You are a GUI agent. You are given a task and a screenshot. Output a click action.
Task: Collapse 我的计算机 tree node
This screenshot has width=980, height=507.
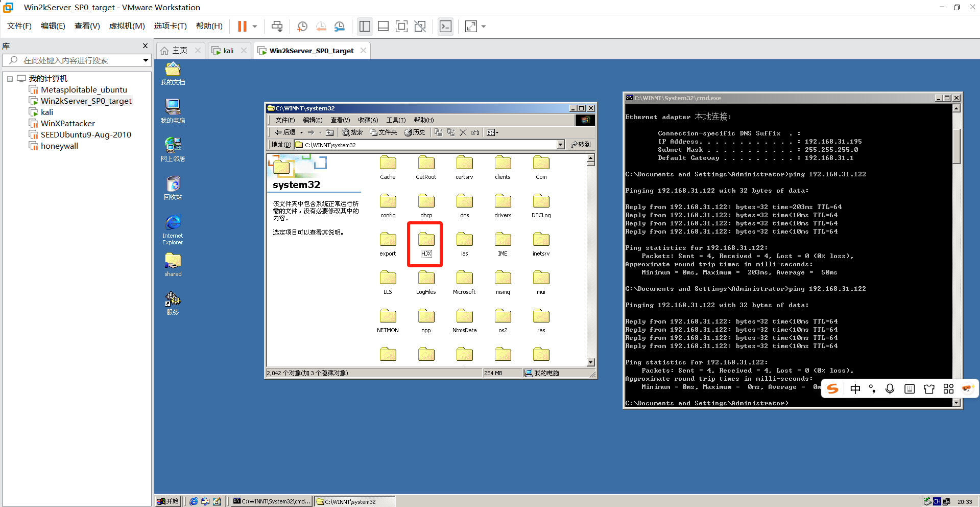coord(10,79)
